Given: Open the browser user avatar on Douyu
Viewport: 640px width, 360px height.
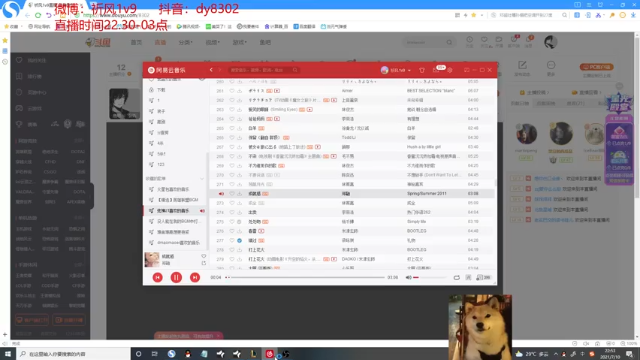Looking at the screenshot, I should tap(550, 42).
